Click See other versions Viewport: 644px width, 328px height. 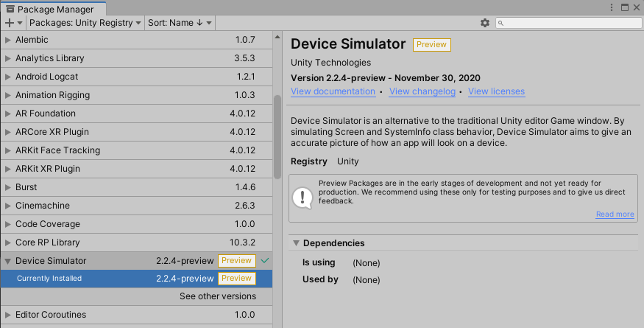tap(218, 296)
